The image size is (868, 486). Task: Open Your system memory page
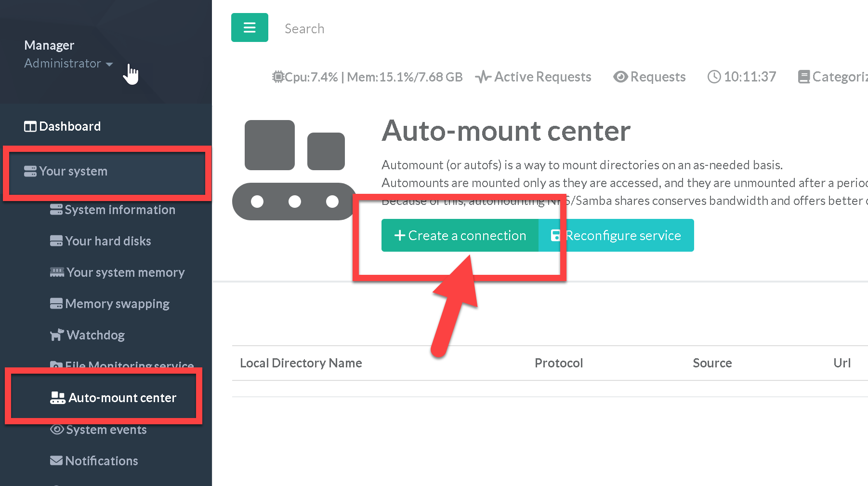pyautogui.click(x=125, y=272)
